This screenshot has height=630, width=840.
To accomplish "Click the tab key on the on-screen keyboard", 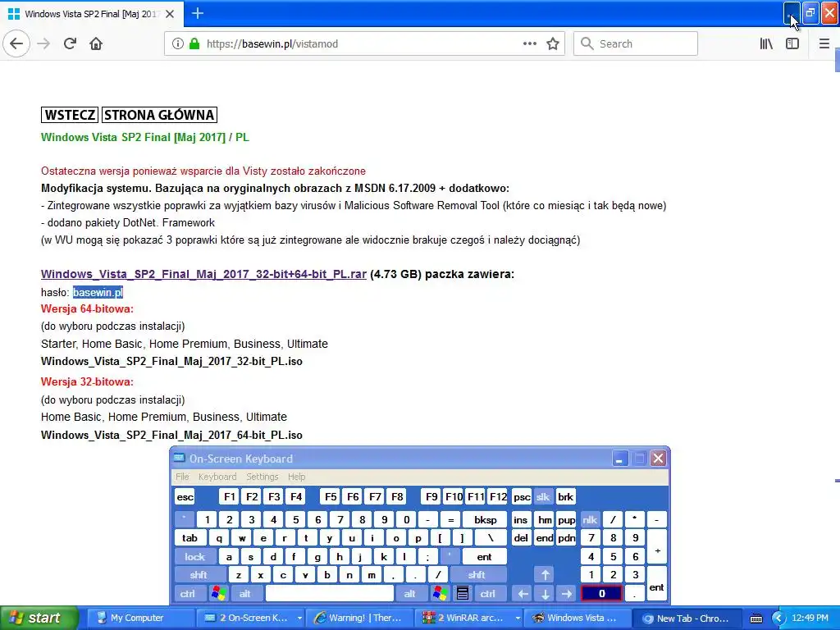I will 189,538.
